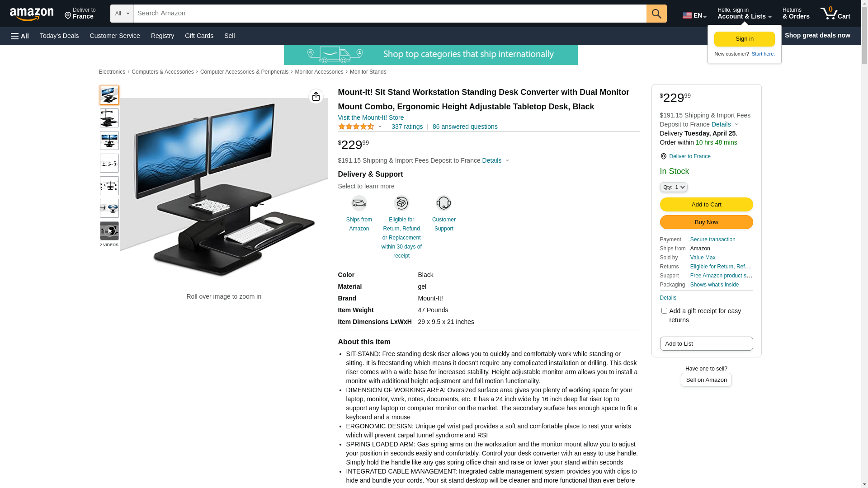This screenshot has height=488, width=868.
Task: Click the share icon on product image
Action: pos(316,96)
